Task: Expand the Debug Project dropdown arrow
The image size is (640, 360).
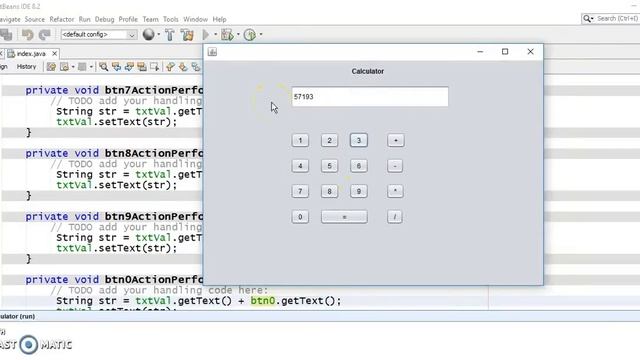Action: [x=238, y=35]
